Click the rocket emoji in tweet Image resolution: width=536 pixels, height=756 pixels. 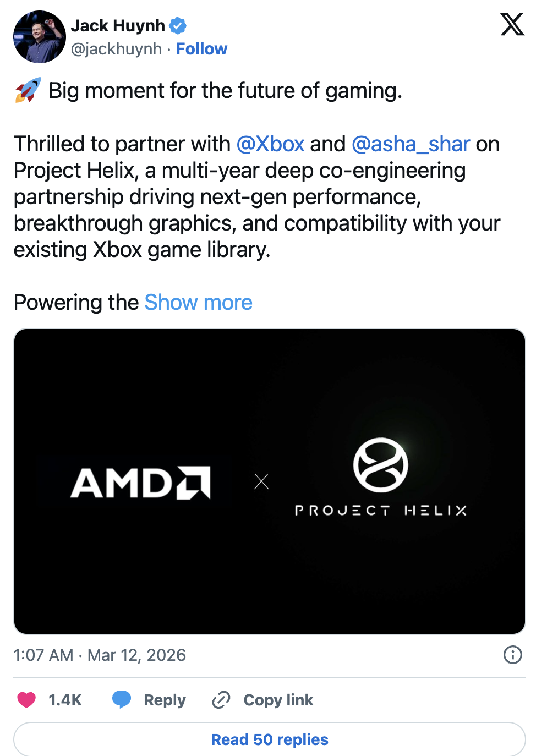click(x=28, y=91)
